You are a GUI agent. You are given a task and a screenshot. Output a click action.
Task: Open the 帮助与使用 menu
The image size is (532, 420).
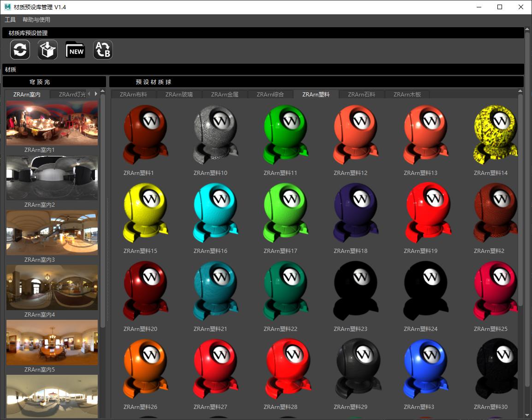point(36,20)
